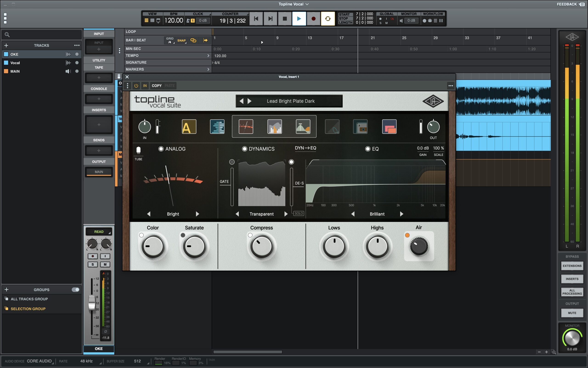Select next analog mode after Bright
The height and width of the screenshot is (368, 588).
(x=197, y=214)
